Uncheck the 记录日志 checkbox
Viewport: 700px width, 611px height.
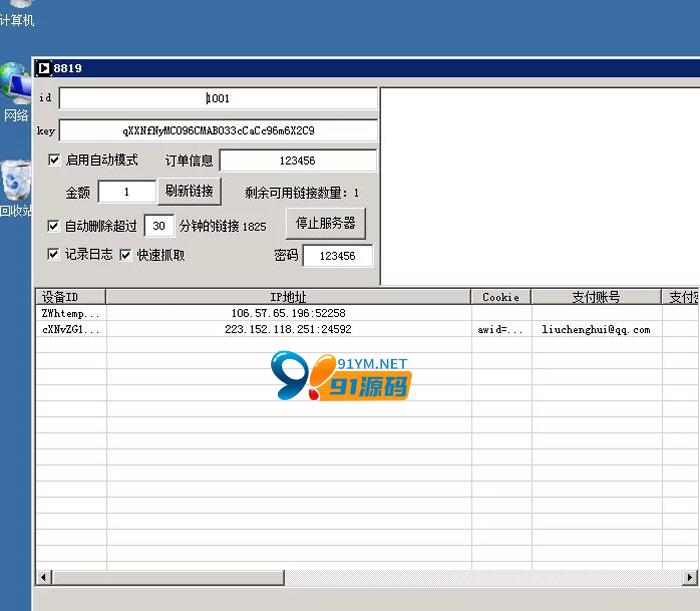pos(54,255)
